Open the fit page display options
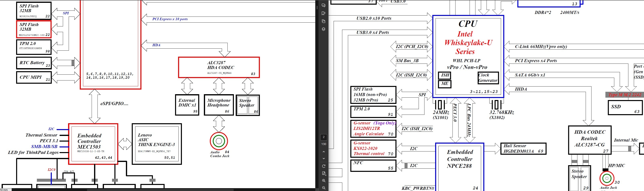This screenshot has width=644, height=191. point(324,173)
